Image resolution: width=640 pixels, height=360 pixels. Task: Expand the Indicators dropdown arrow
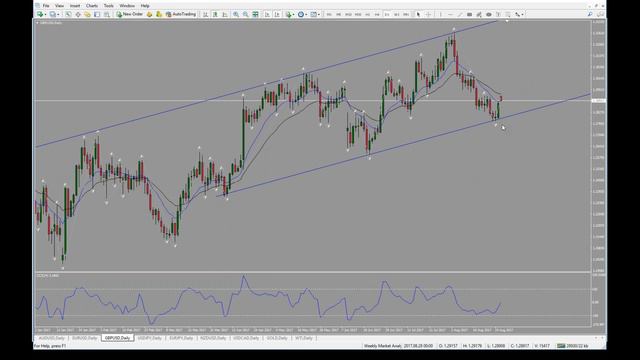coord(294,14)
